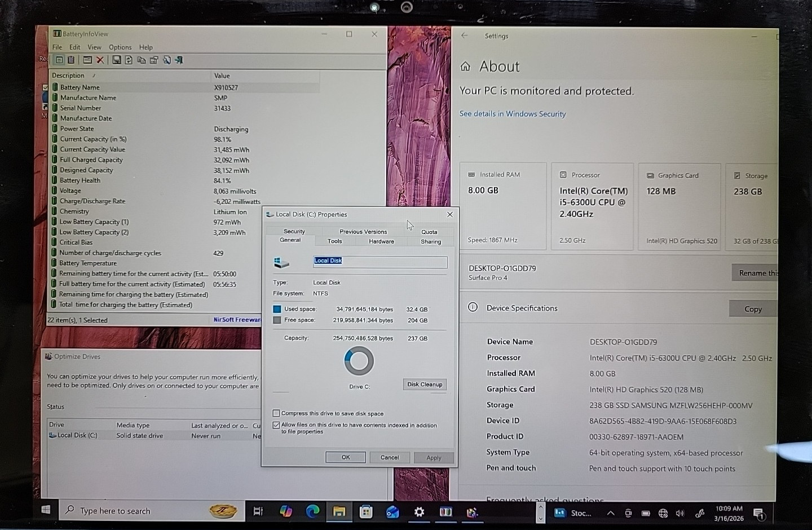Select the Battery Health row
The width and height of the screenshot is (812, 530).
click(185, 180)
